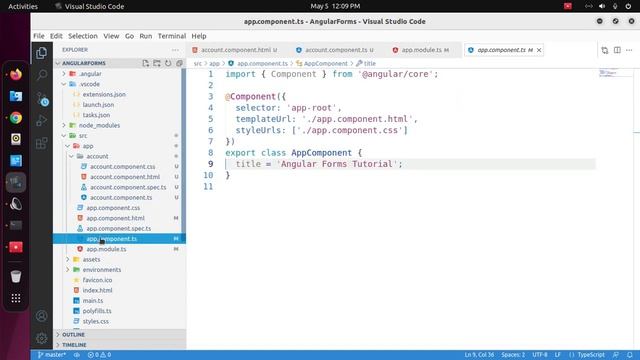The width and height of the screenshot is (640, 360).
Task: Open the Go menu
Action: pos(129,36)
